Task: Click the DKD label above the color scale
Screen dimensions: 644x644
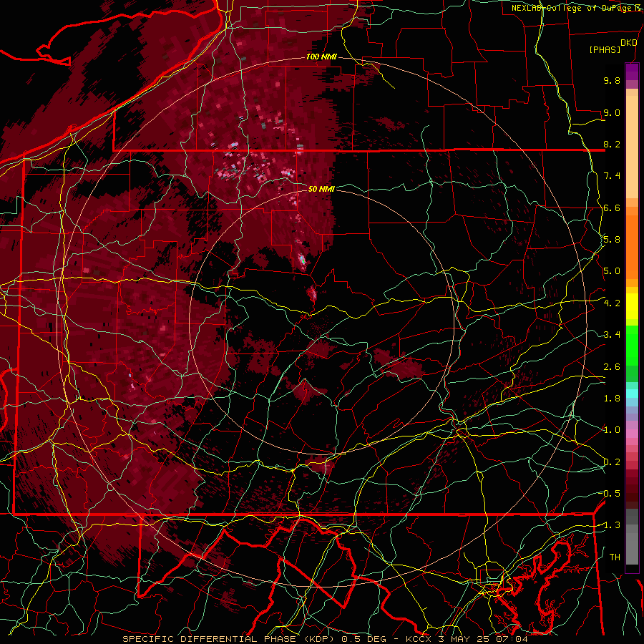Action: 629,43
